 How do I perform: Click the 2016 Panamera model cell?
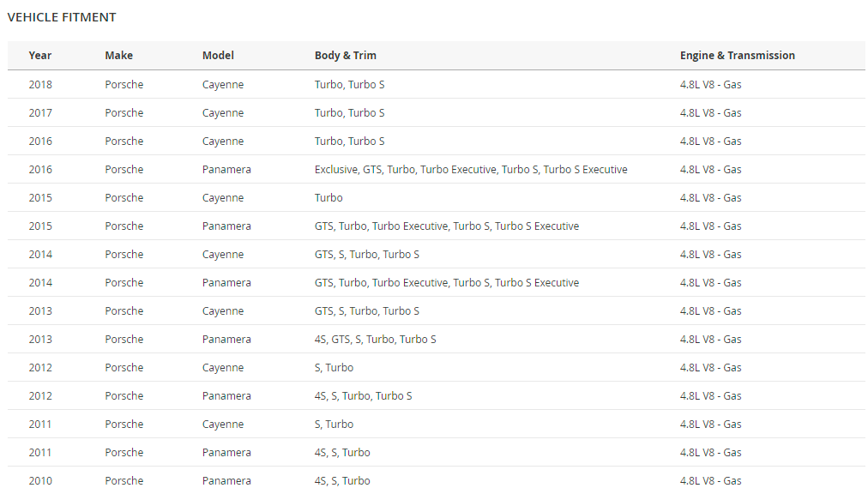pos(226,170)
